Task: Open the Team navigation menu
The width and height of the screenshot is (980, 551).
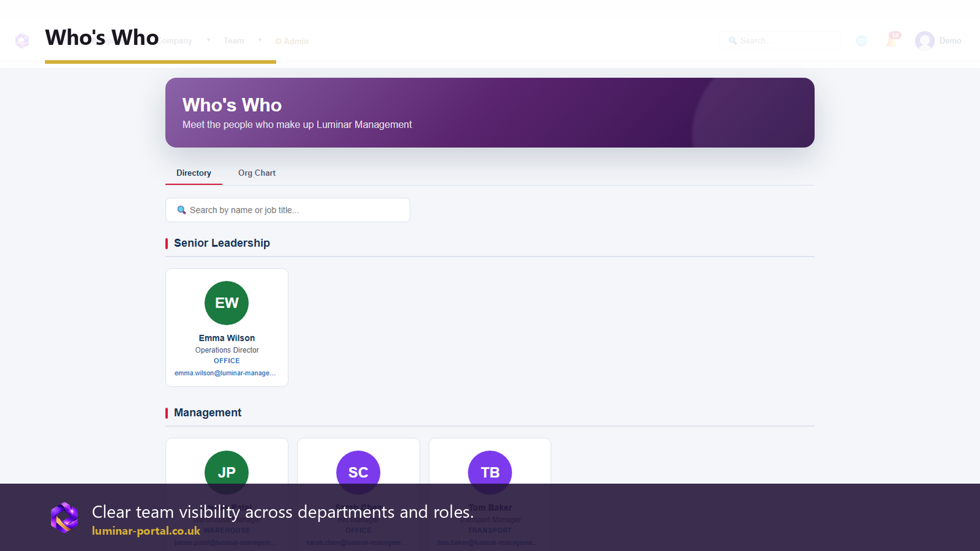Action: coord(234,41)
